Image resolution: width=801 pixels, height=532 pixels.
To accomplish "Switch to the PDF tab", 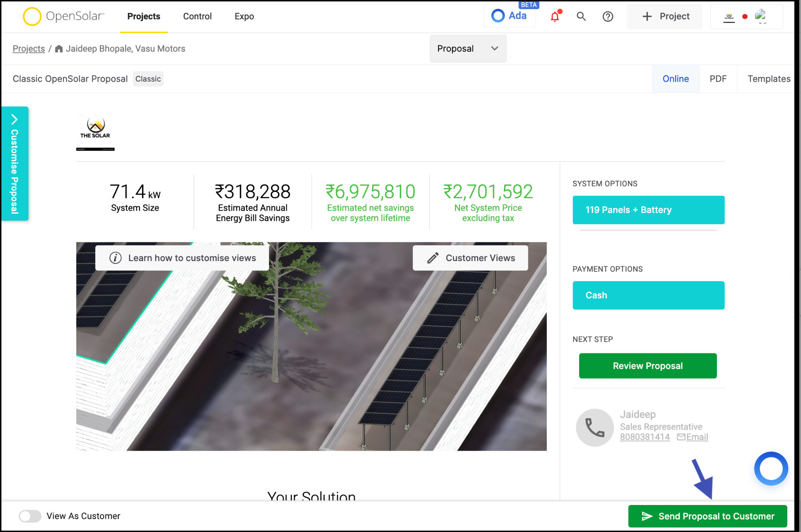I will point(718,79).
